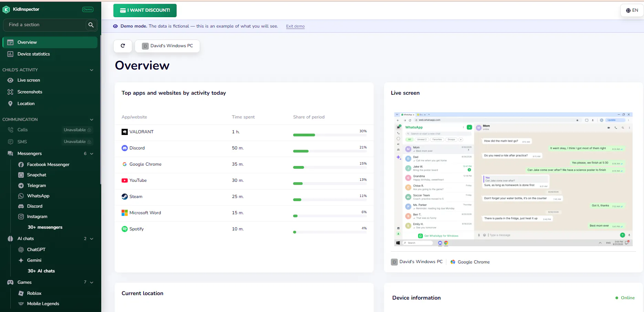Collapse the AI chats group chevron
Viewport: 644px width, 312px height.
(x=92, y=239)
